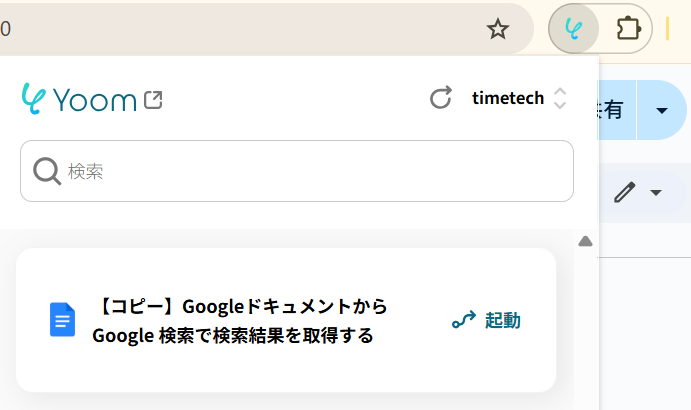Expand the dropdown arrow beside the pencil icon
This screenshot has width=691, height=410.
656,192
